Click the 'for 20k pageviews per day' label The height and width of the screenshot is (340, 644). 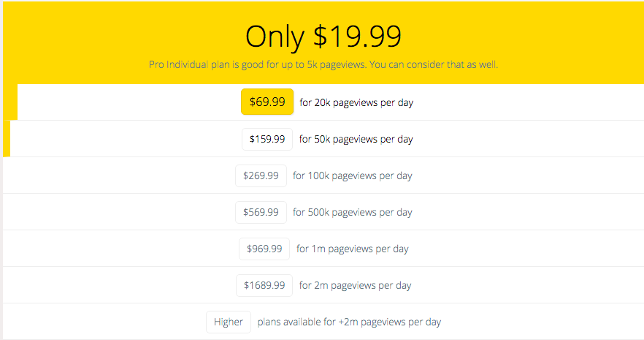[x=356, y=102]
